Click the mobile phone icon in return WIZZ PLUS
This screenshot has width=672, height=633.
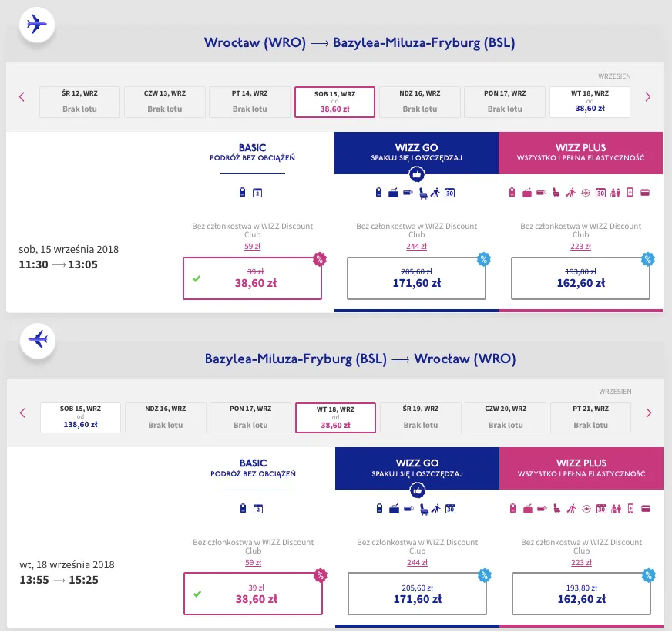[x=630, y=508]
